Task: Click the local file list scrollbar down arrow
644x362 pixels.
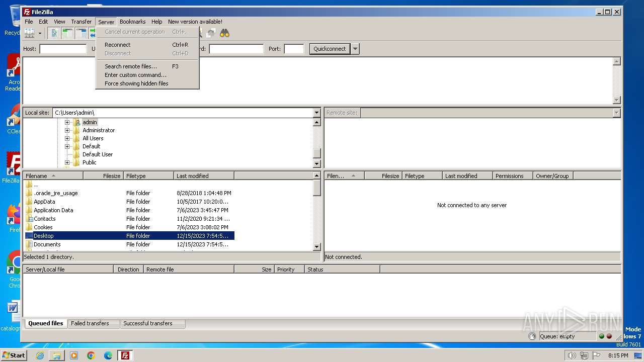Action: pos(316,247)
